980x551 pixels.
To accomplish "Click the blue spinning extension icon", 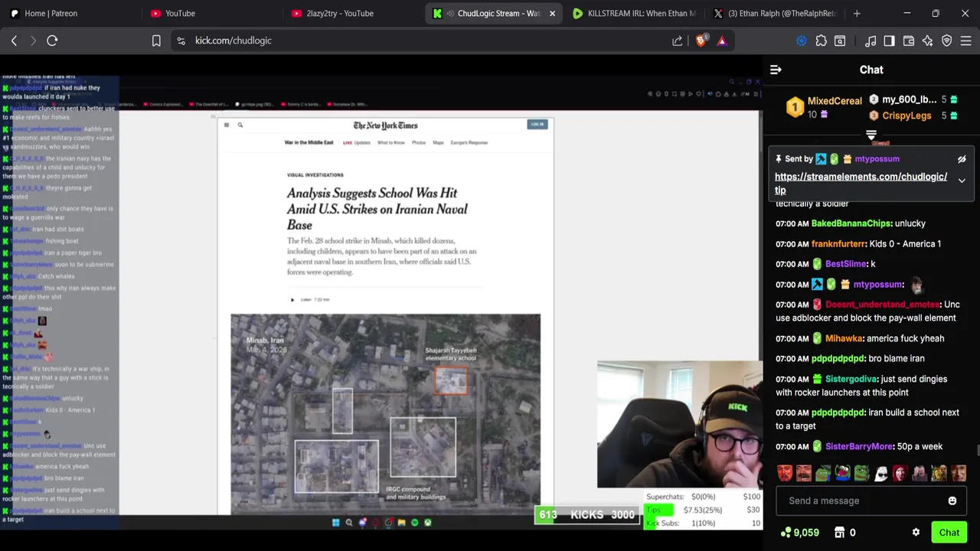I will 802,41.
